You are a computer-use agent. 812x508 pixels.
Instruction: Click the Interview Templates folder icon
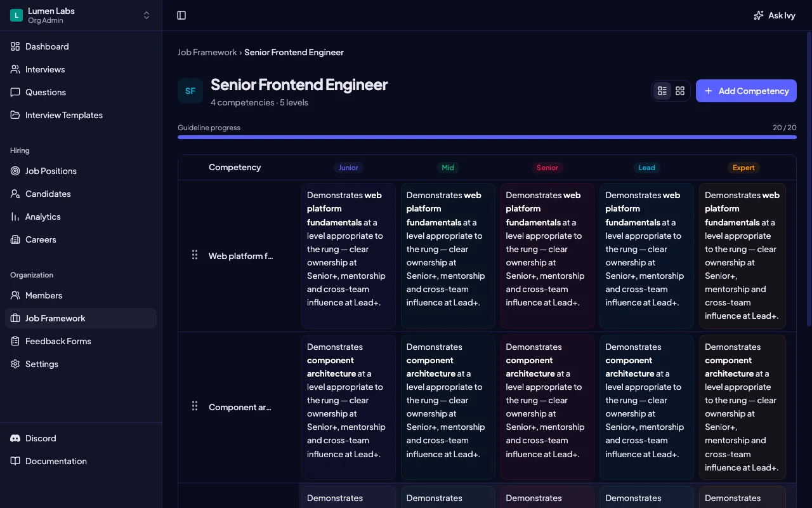click(15, 115)
